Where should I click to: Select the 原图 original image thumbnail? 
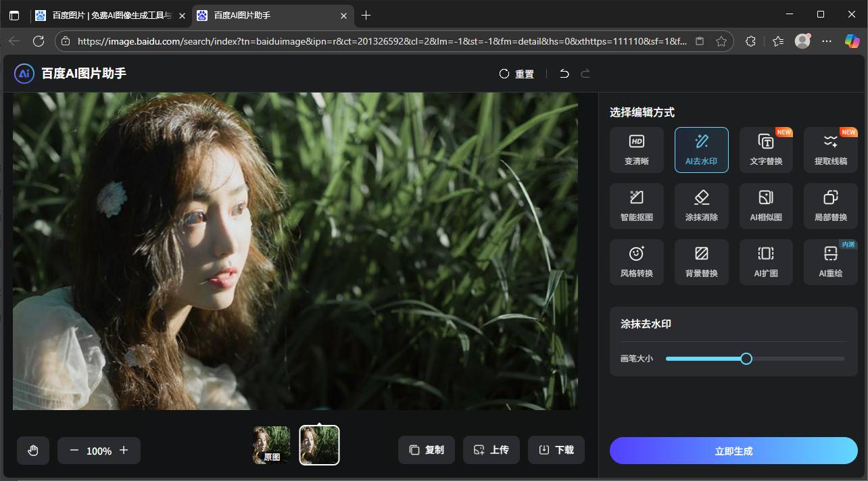271,445
